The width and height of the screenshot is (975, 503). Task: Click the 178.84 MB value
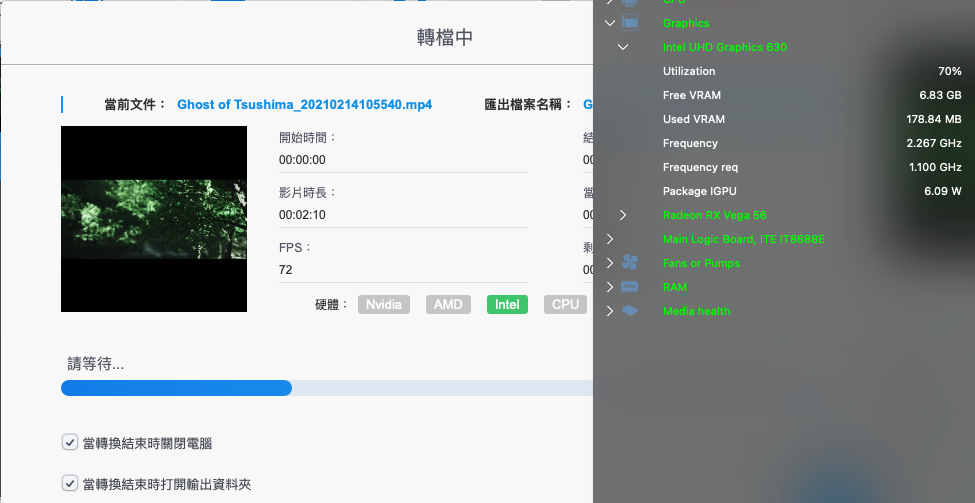pos(934,119)
